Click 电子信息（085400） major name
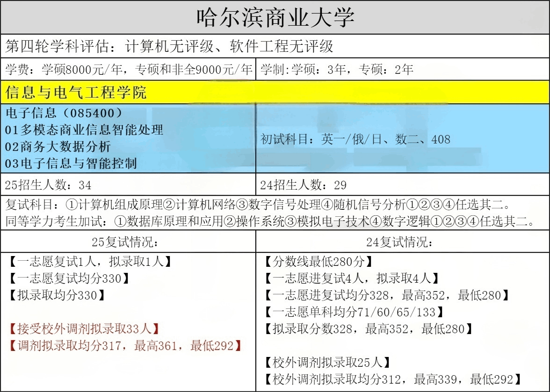550x392 pixels. 65,113
